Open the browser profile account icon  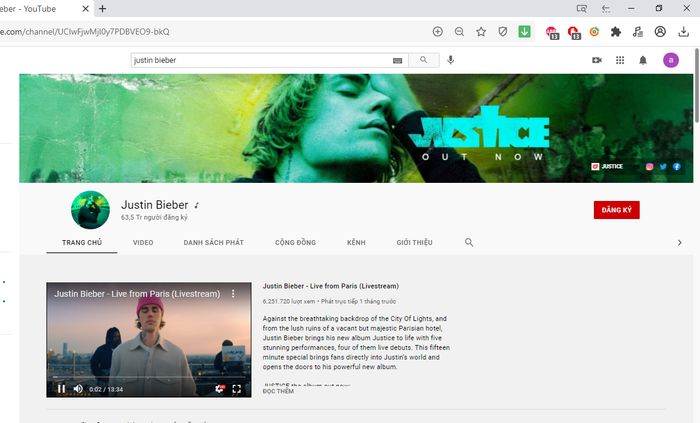[660, 32]
